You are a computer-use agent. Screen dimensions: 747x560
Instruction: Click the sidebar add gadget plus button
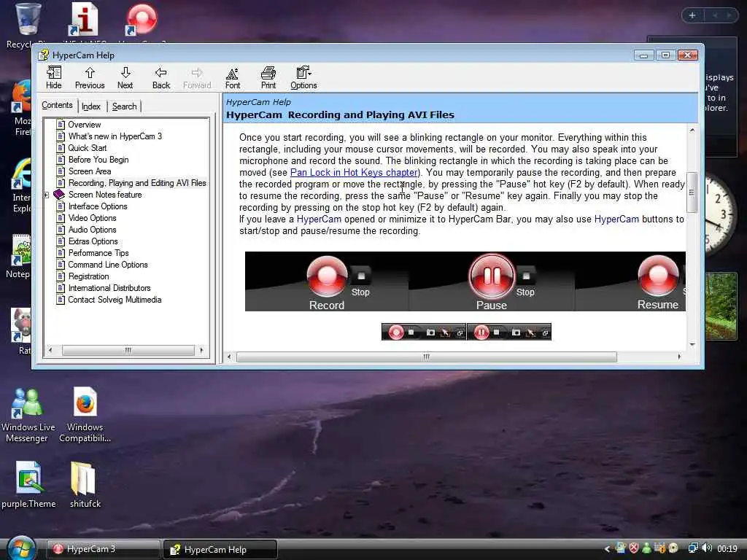[x=692, y=15]
